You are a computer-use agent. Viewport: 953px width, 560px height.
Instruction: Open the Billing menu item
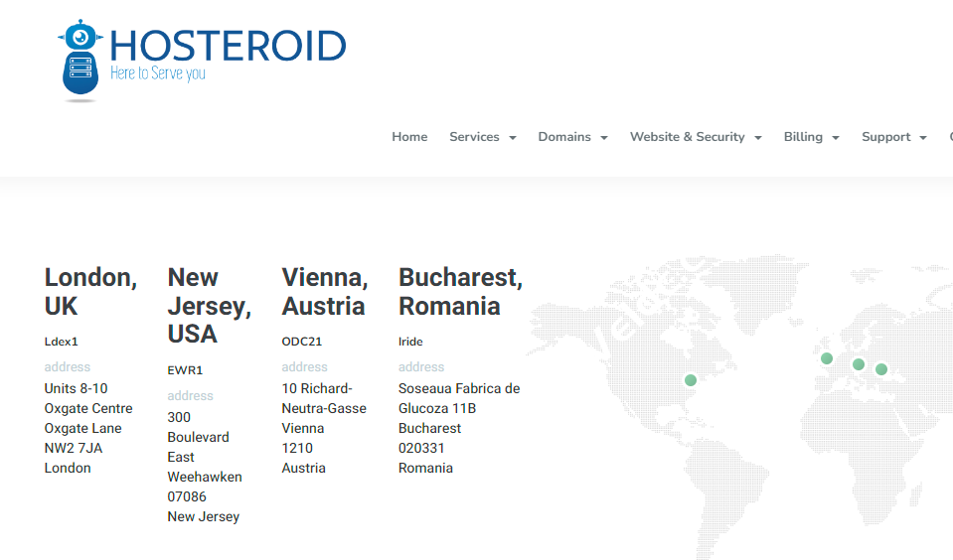click(x=811, y=137)
